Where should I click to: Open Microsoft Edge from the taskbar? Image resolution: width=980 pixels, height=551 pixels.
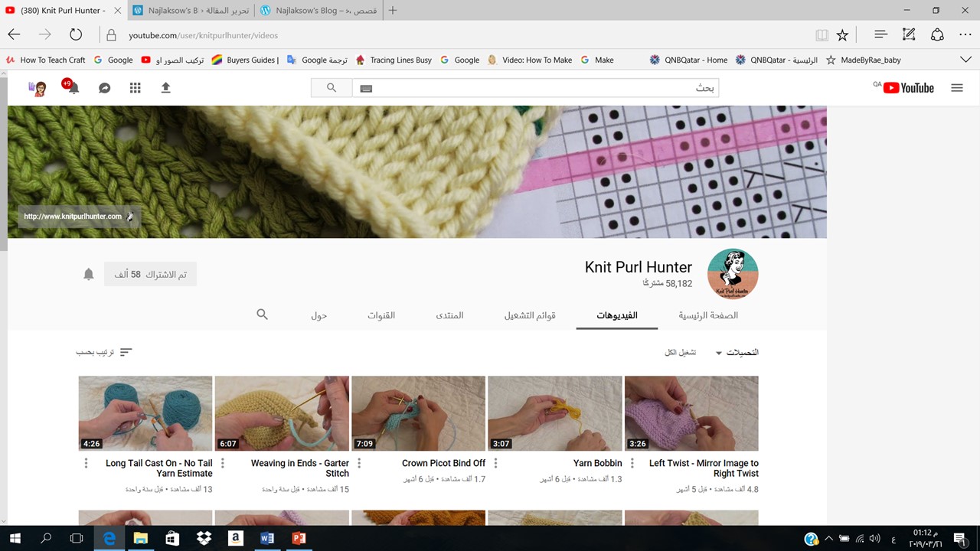click(109, 538)
